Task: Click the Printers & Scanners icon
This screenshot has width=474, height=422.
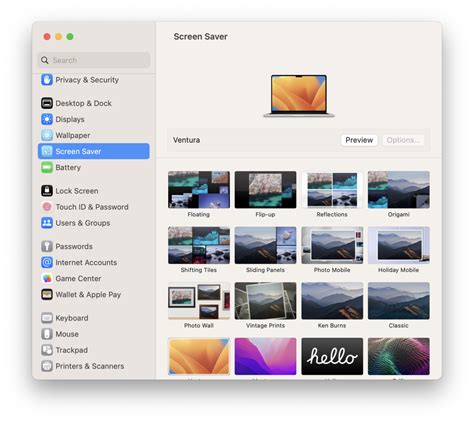Action: pos(47,366)
